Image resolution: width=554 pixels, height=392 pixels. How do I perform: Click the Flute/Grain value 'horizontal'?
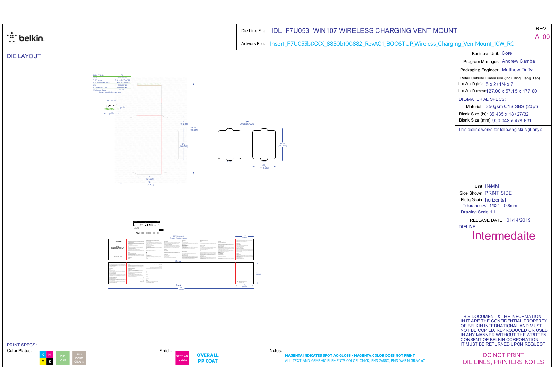(x=495, y=200)
